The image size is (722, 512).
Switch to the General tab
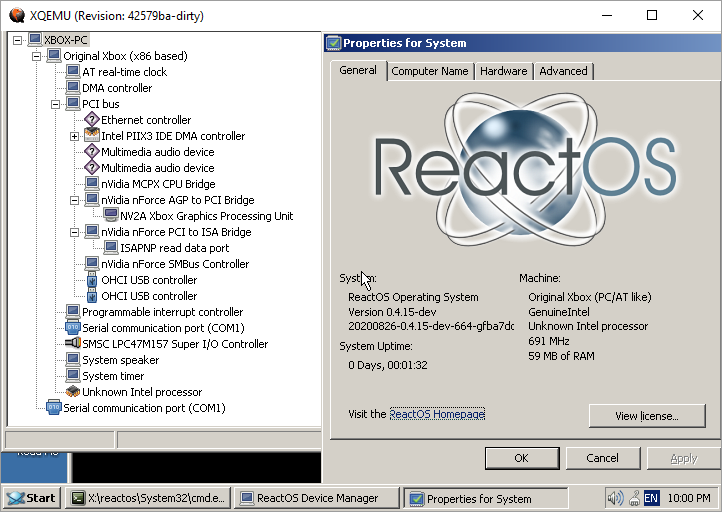(x=358, y=70)
